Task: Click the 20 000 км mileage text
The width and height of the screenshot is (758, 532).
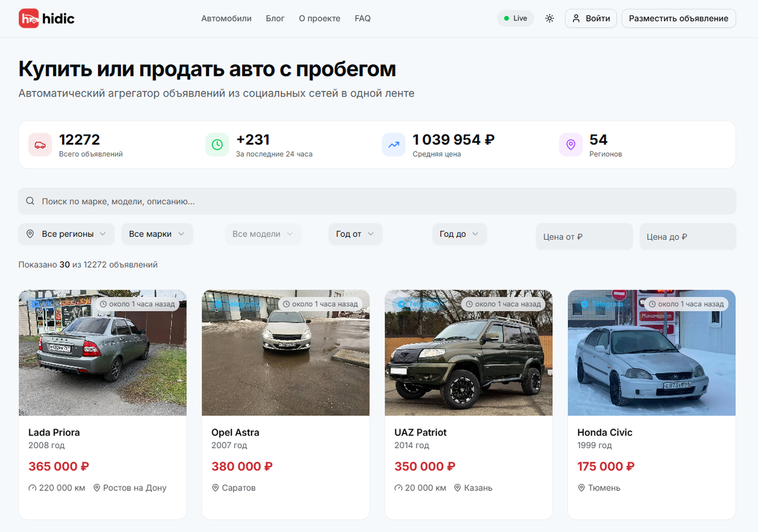Action: (426, 488)
